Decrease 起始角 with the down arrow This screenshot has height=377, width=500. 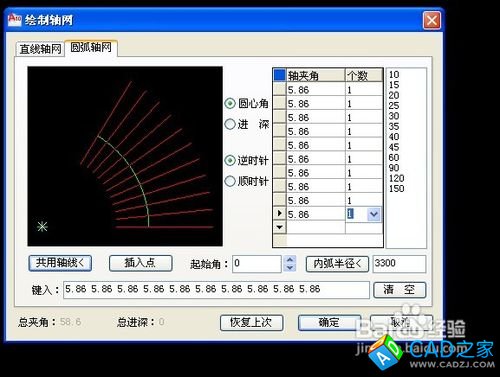tap(290, 268)
